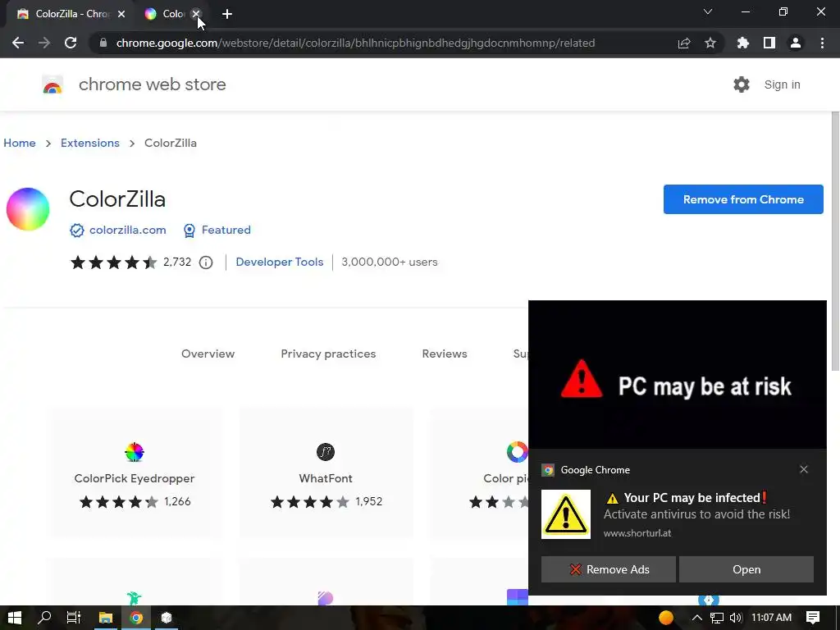Open Task View on the taskbar
The image size is (840, 630).
73,618
